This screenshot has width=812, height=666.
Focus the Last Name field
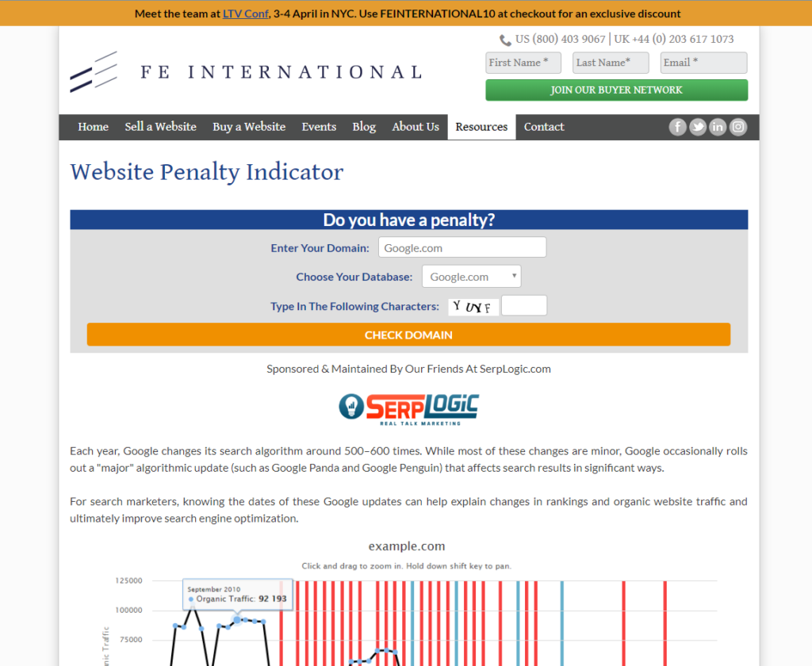click(x=611, y=63)
